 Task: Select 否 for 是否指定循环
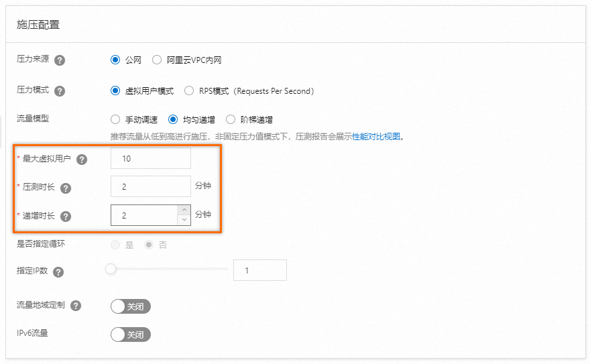click(x=149, y=245)
